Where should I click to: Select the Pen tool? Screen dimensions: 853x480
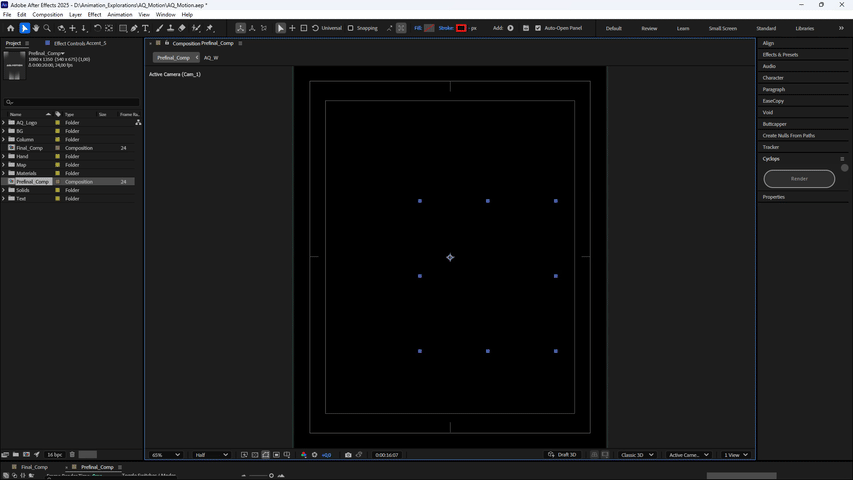click(x=134, y=28)
